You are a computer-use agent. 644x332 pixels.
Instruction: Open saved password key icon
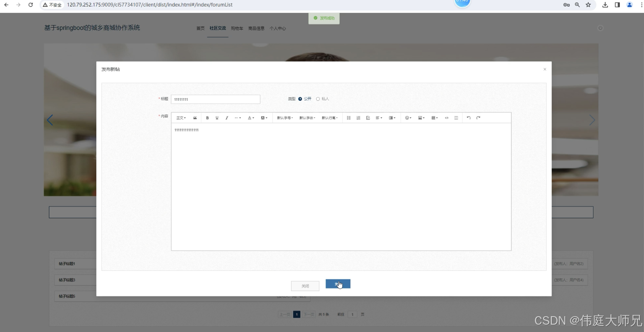[566, 5]
